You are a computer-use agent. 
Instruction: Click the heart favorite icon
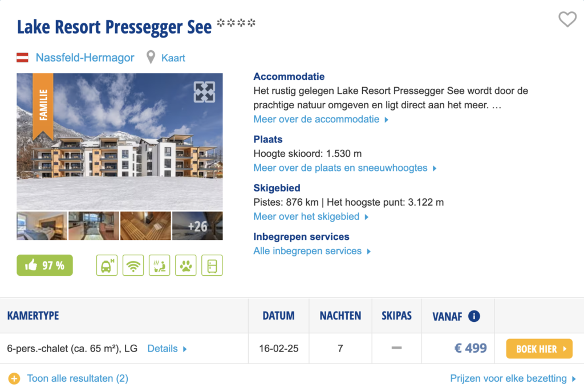pyautogui.click(x=567, y=20)
